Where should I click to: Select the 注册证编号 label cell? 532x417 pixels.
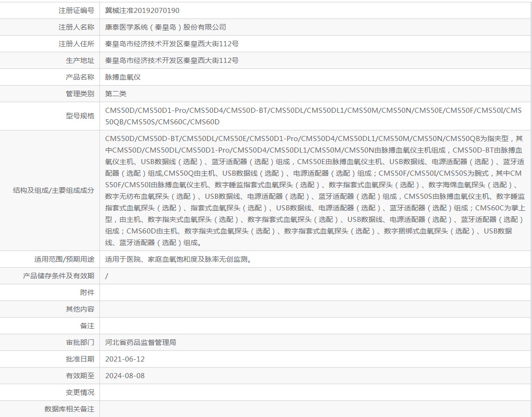pyautogui.click(x=49, y=11)
